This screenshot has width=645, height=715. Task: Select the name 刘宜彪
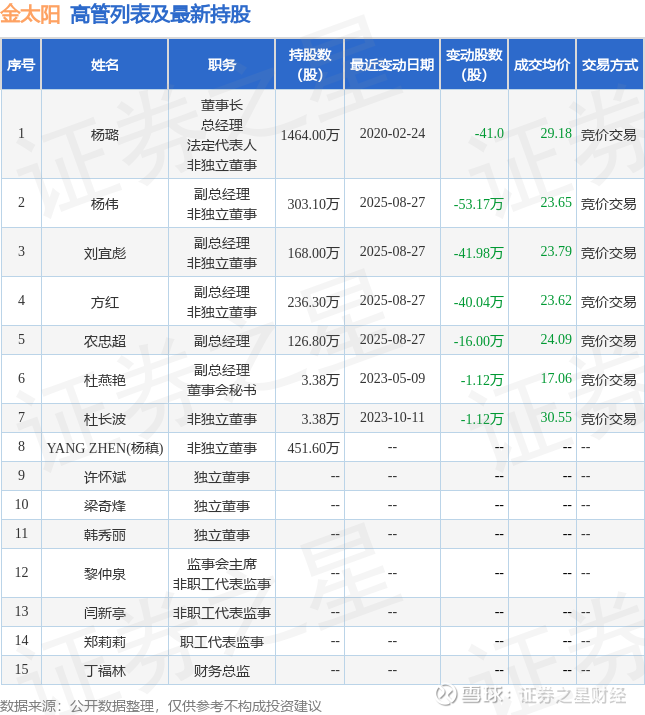tap(104, 253)
